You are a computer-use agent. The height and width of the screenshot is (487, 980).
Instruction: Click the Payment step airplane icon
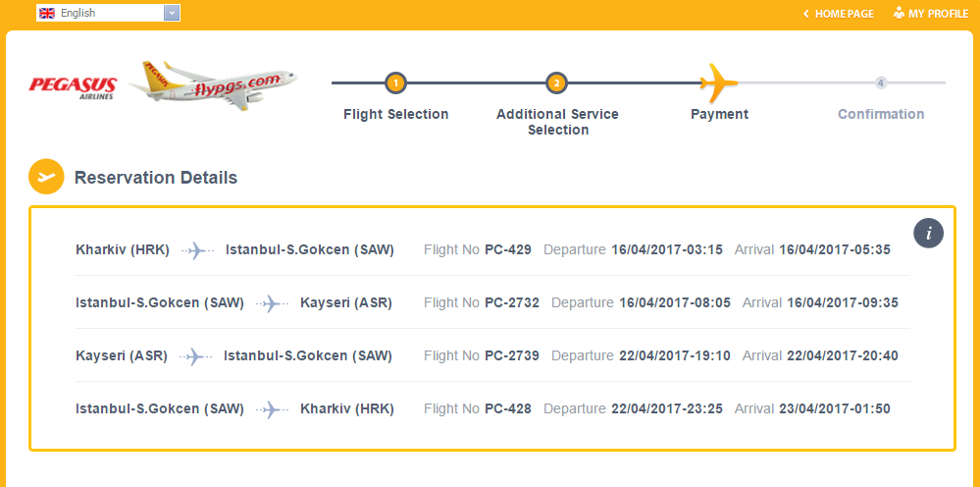(718, 83)
